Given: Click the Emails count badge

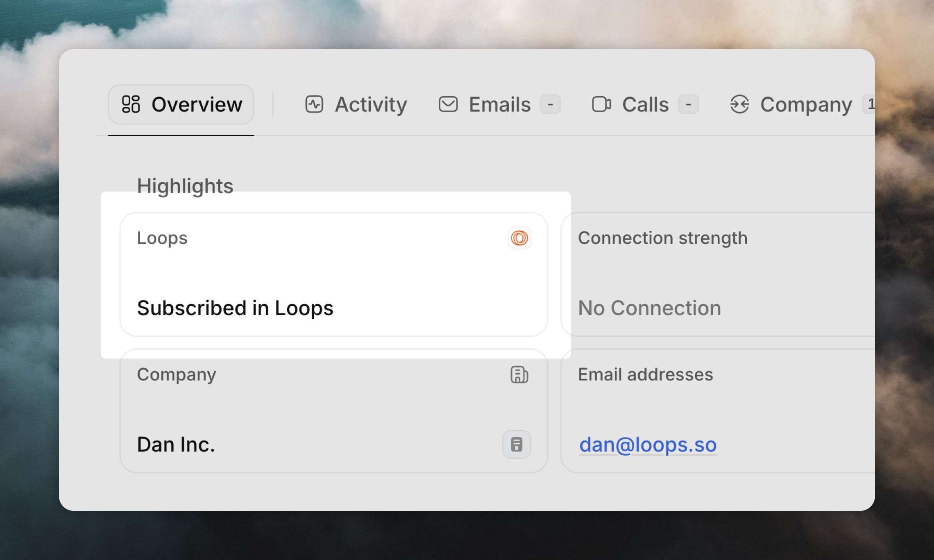Looking at the screenshot, I should tap(550, 104).
